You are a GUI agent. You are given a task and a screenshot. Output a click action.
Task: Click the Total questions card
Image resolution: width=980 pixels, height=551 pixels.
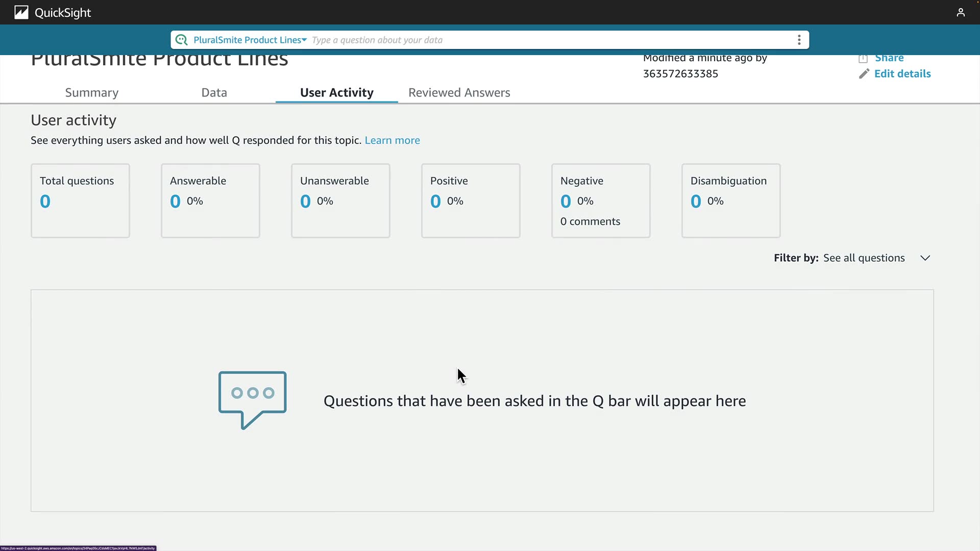point(80,201)
